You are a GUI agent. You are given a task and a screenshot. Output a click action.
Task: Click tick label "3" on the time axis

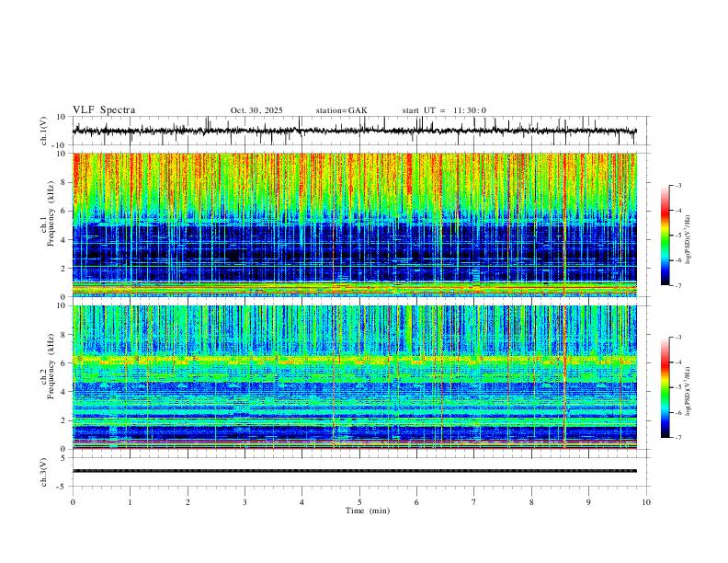(245, 502)
